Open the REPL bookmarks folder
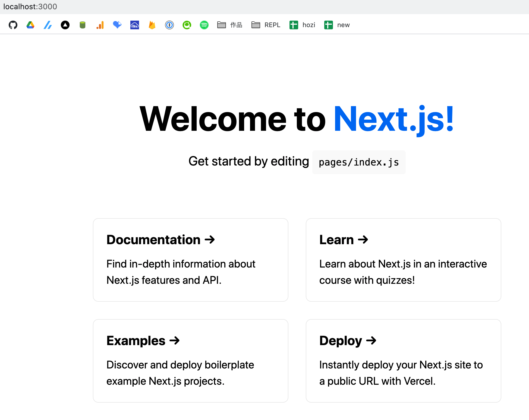This screenshot has width=529, height=420. tap(265, 25)
